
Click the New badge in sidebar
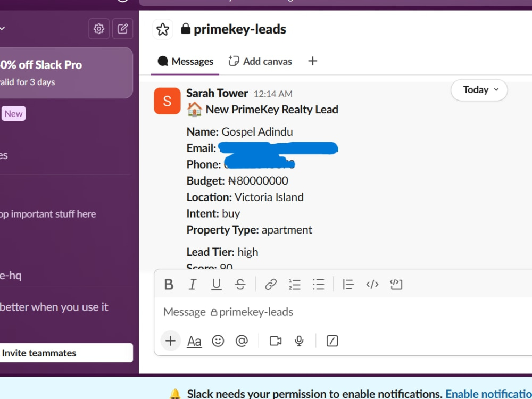coord(14,114)
